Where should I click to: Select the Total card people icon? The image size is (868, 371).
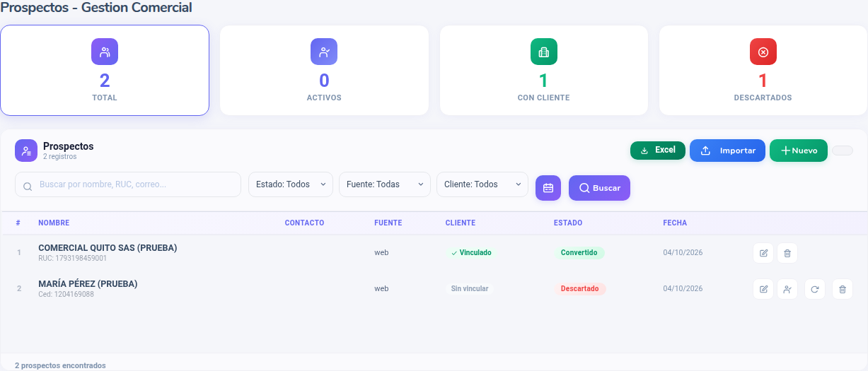[105, 52]
